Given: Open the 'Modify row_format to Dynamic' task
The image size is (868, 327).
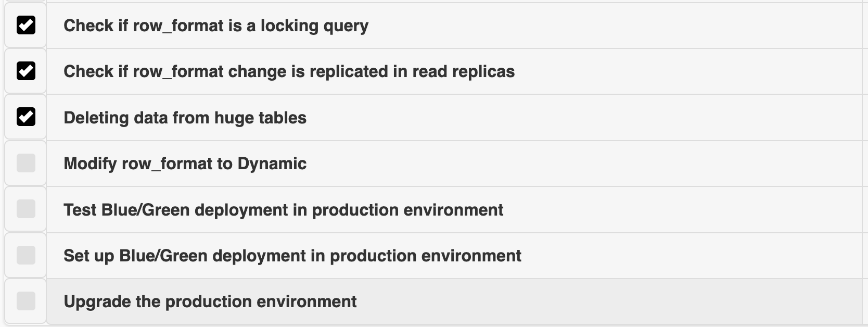Looking at the screenshot, I should click(185, 163).
